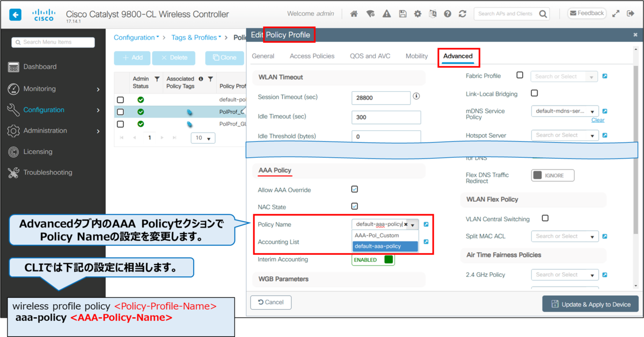Viewport: 644px width, 337px height.
Task: Click the Session Timeout input field
Action: click(x=381, y=98)
